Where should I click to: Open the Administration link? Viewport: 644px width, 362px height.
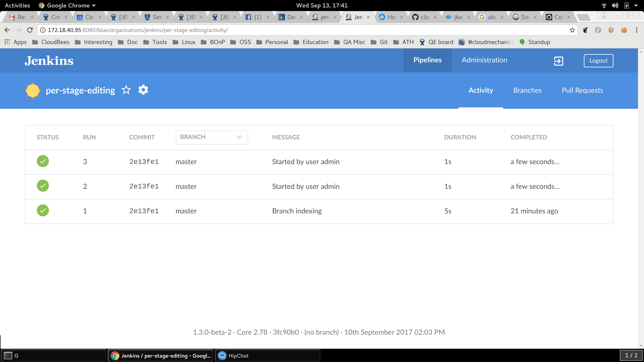coord(484,60)
